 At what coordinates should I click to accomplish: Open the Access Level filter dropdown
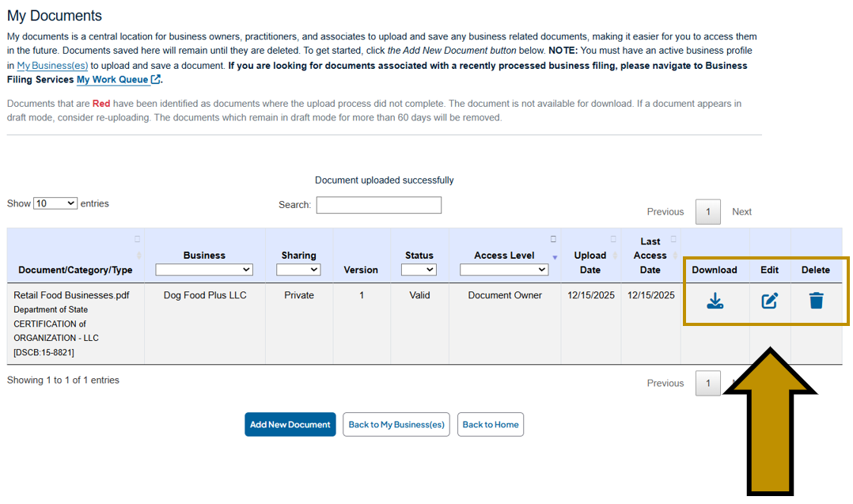(504, 269)
